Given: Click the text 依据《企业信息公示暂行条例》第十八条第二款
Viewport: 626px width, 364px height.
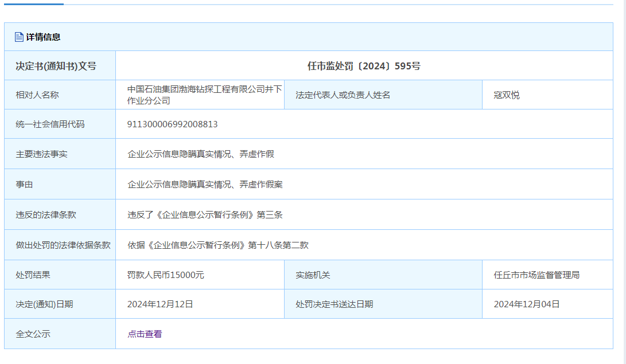Looking at the screenshot, I should point(218,245).
